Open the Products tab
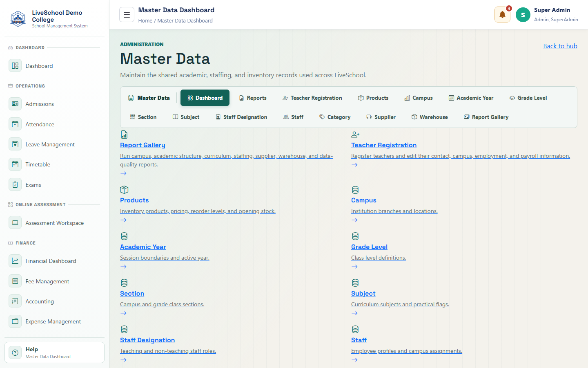Screen dimensions: 588x368 [373, 98]
